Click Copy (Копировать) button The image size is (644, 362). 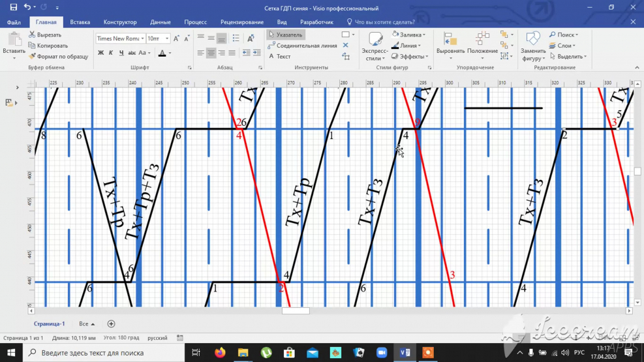pyautogui.click(x=48, y=46)
